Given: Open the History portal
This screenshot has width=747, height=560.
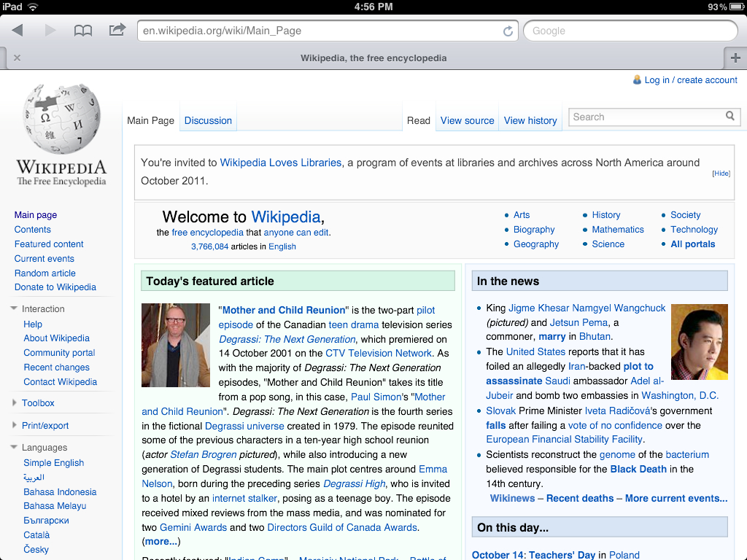Looking at the screenshot, I should pos(606,215).
